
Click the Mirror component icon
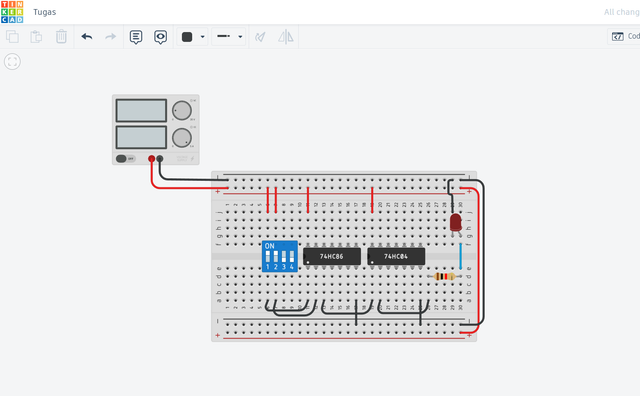point(286,37)
